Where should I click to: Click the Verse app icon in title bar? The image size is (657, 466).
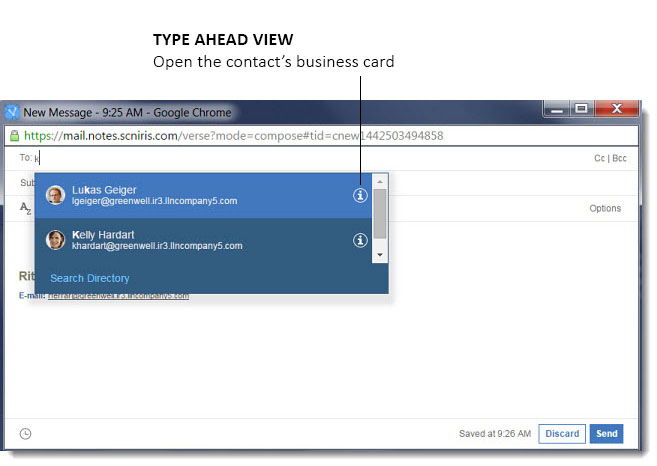(x=12, y=112)
